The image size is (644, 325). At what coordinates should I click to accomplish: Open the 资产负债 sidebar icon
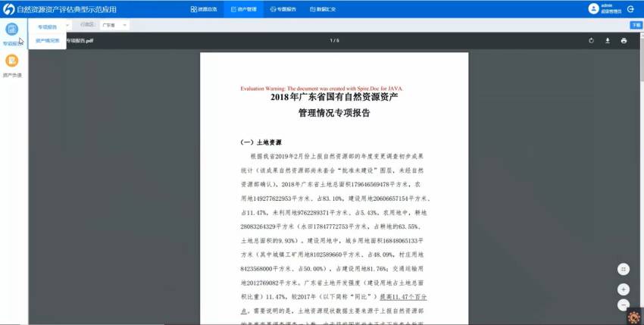pos(12,61)
